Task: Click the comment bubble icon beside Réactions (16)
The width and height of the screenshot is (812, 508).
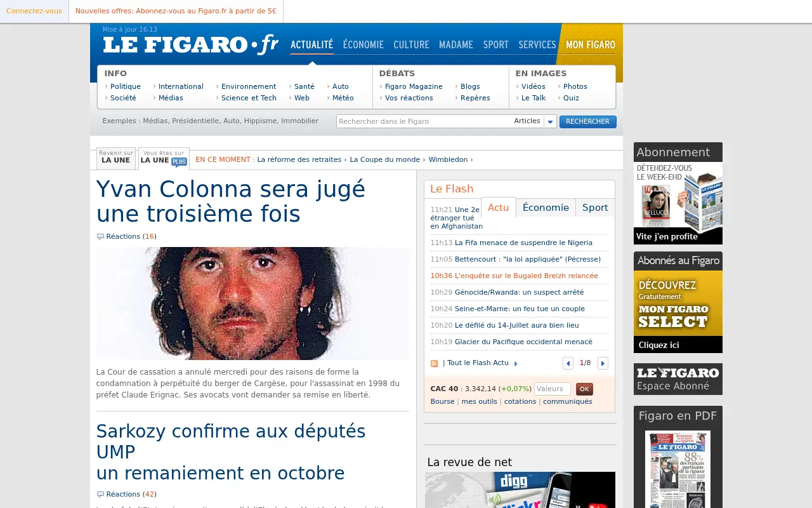Action: [100, 237]
